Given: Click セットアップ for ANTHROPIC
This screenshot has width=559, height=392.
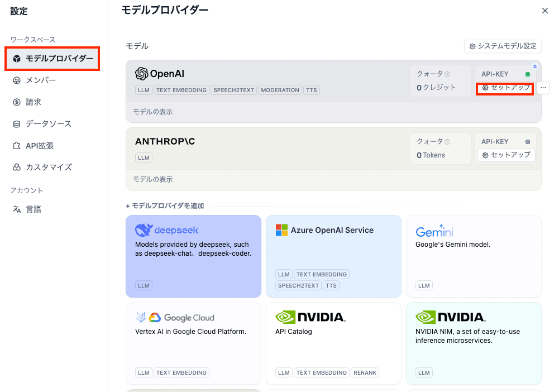Looking at the screenshot, I should point(505,155).
